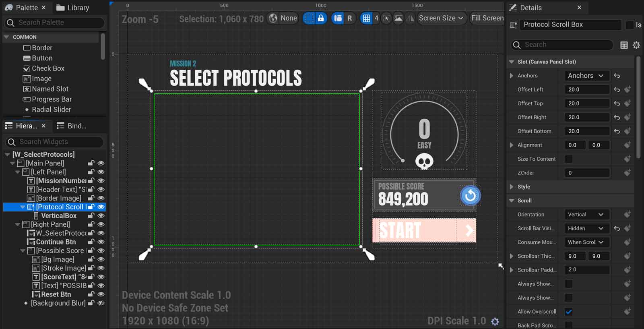Collapse the Left Panel tree node
The image size is (644, 329).
click(x=18, y=172)
